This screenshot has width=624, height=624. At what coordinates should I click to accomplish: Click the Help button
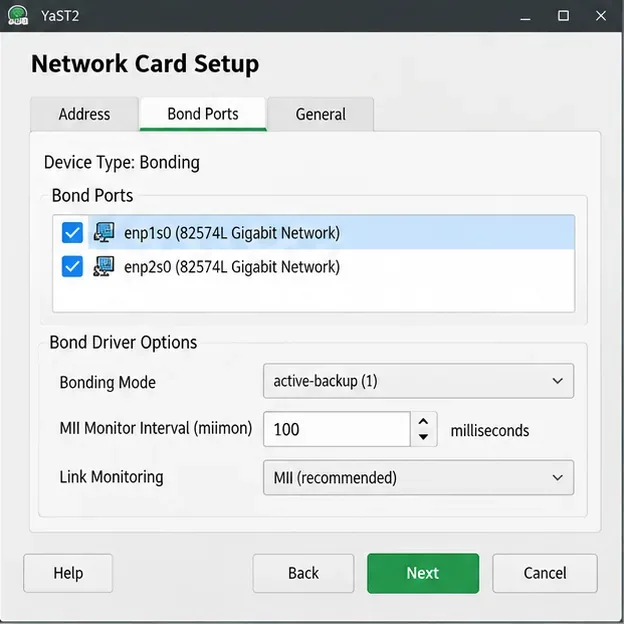(68, 573)
